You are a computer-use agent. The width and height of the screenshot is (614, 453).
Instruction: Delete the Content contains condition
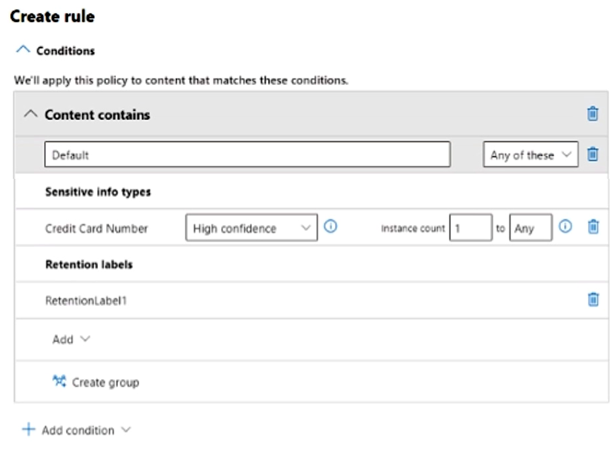(592, 114)
